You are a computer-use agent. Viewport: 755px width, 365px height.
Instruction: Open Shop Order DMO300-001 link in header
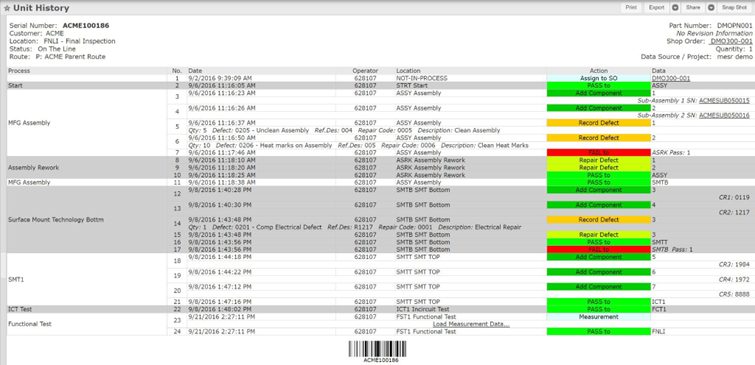[731, 41]
